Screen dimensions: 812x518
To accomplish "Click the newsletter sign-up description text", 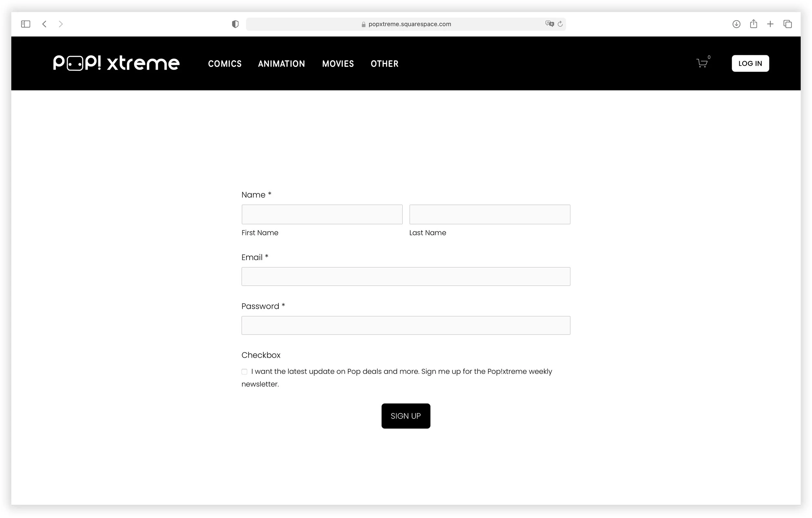I will [397, 378].
